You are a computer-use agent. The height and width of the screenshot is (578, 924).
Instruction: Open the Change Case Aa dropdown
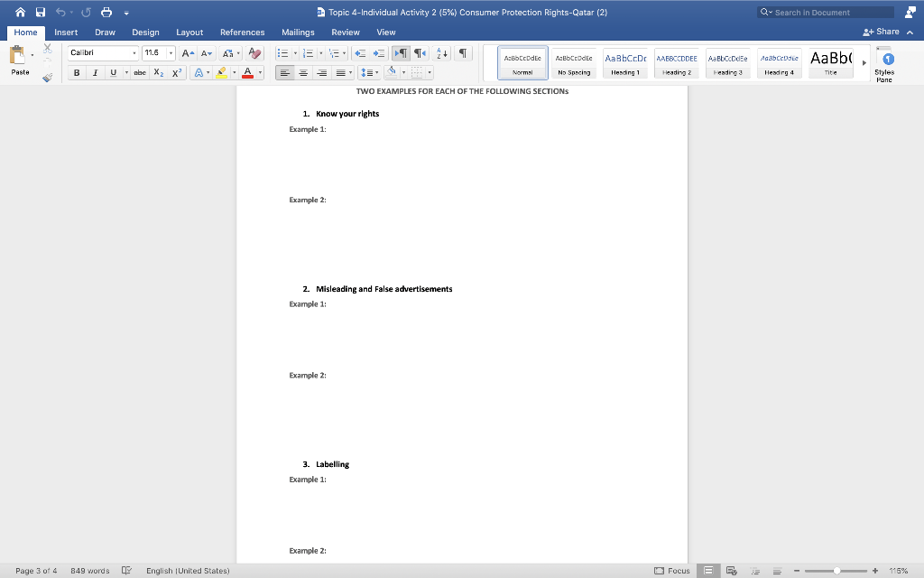click(230, 53)
